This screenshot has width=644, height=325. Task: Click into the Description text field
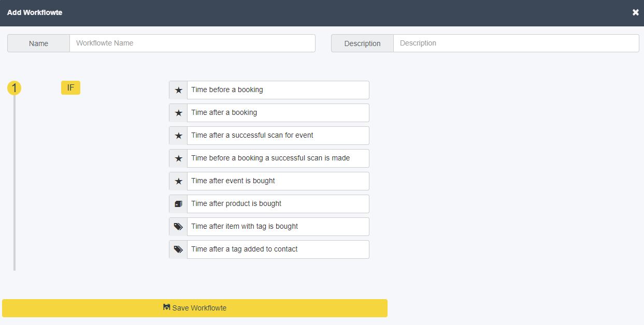pos(516,43)
